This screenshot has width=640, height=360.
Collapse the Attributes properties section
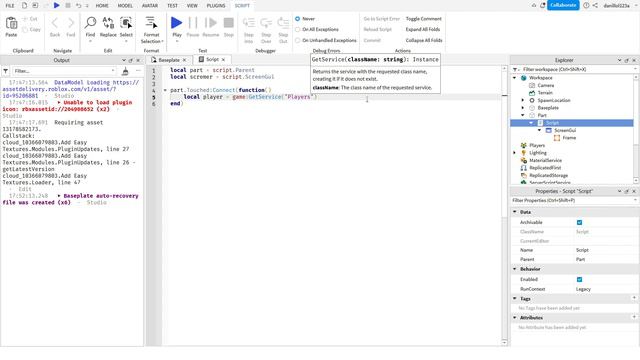point(515,317)
